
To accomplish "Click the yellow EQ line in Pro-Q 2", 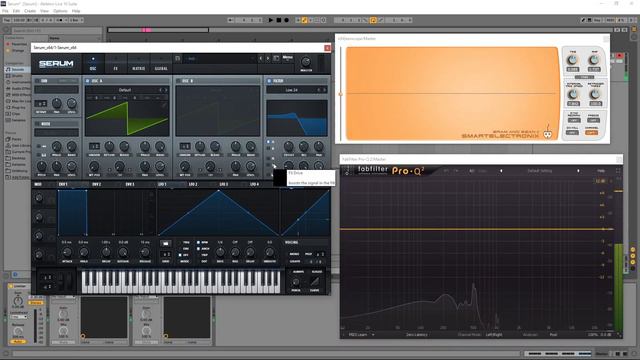I will pyautogui.click(x=476, y=229).
